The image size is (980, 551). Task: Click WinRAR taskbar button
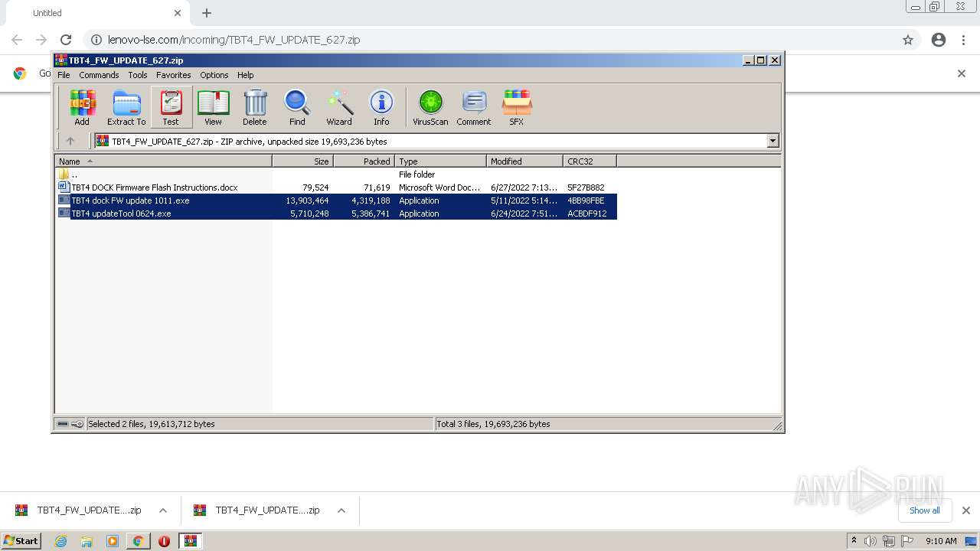(x=190, y=541)
